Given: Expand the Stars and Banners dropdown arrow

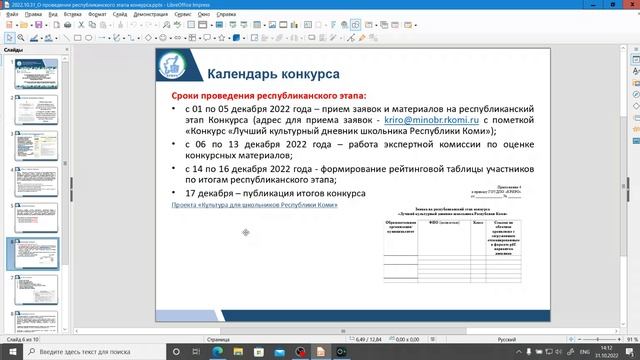Looking at the screenshot, I should (229, 38).
